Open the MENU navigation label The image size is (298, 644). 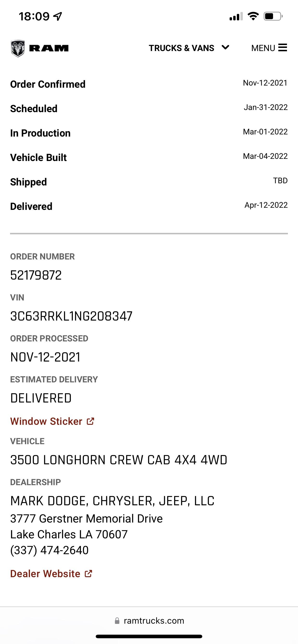[x=263, y=48]
